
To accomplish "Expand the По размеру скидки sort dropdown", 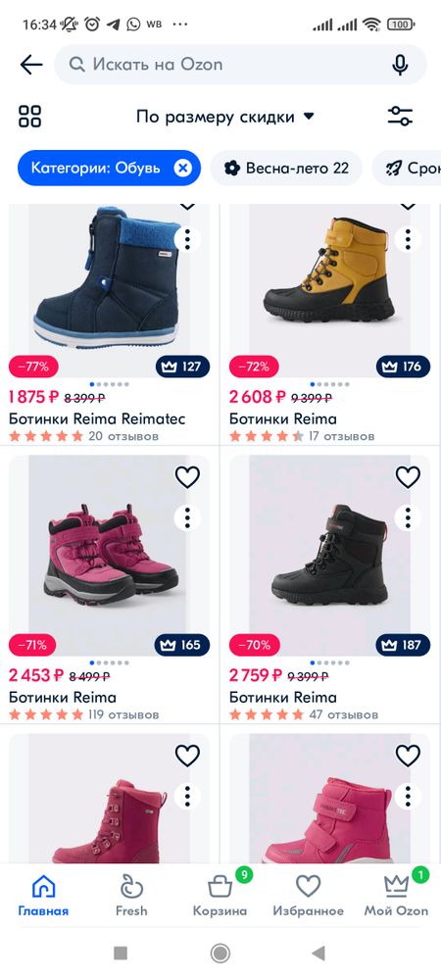I will point(225,117).
